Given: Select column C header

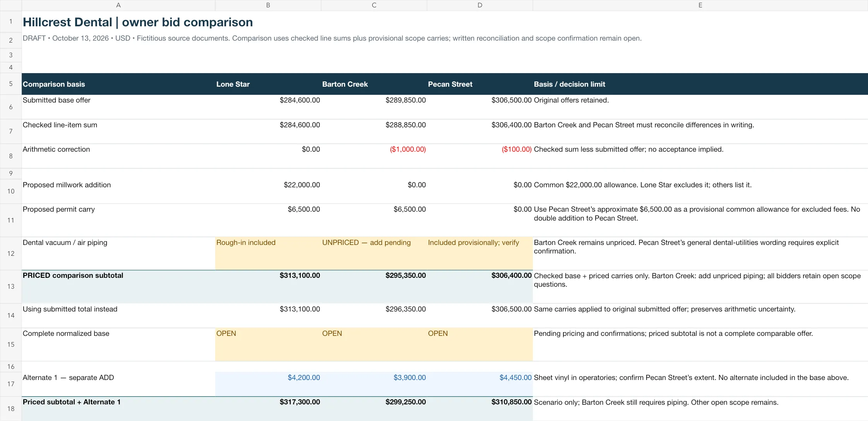Looking at the screenshot, I should (x=374, y=5).
